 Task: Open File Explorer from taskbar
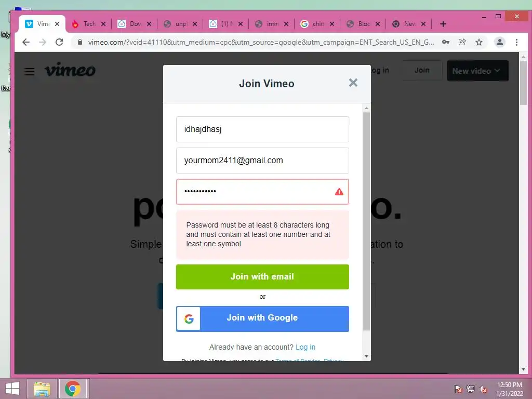(x=42, y=389)
